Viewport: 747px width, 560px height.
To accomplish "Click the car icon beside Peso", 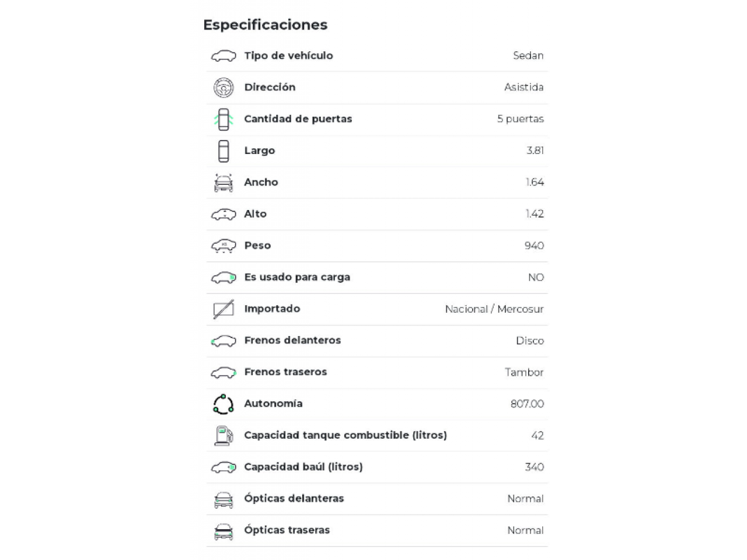I will [224, 246].
